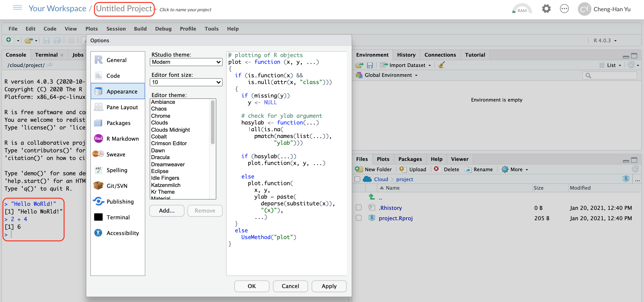The width and height of the screenshot is (644, 302).
Task: Expand the Global Environment dropdown
Action: pyautogui.click(x=387, y=75)
